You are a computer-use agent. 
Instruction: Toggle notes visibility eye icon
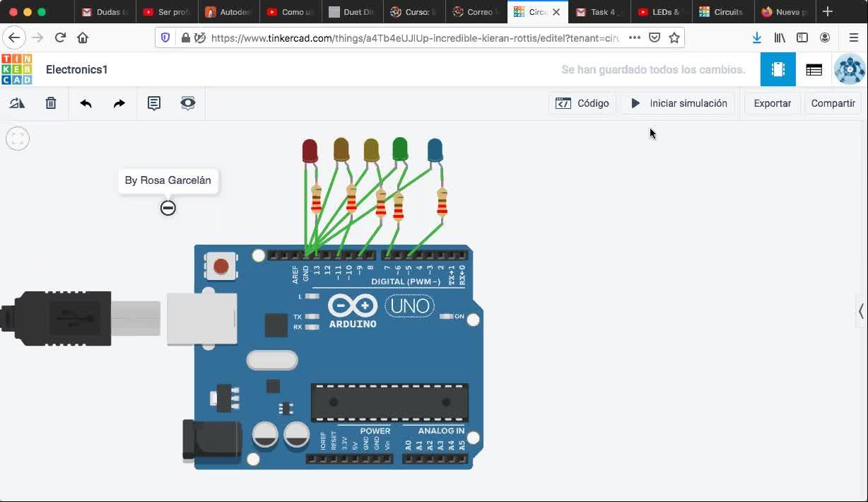click(x=187, y=103)
